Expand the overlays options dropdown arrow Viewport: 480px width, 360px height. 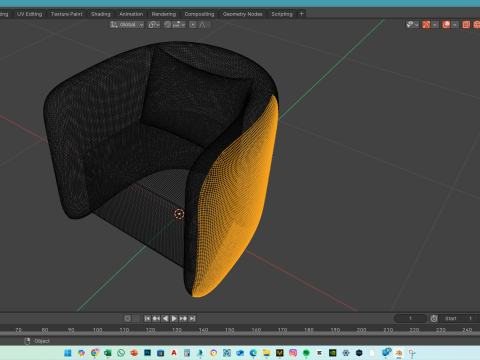[455, 25]
